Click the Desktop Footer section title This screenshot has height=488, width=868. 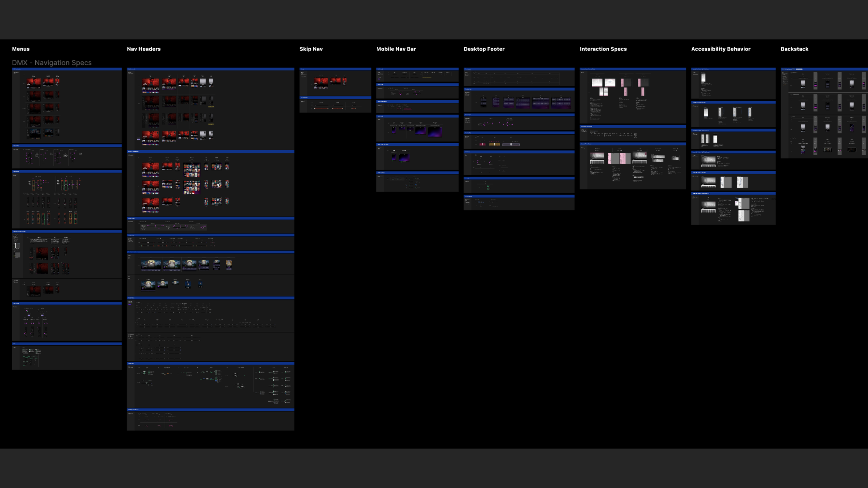tap(484, 49)
